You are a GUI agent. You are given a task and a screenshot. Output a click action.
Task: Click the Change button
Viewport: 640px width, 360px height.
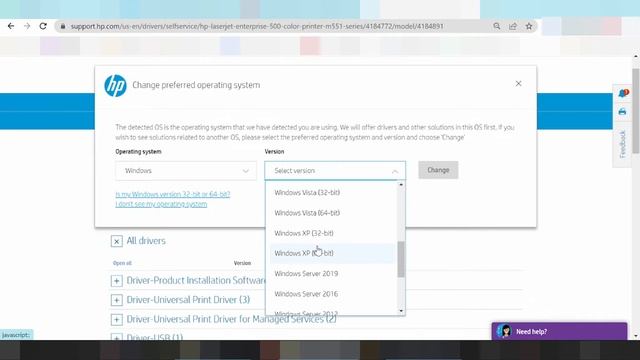point(438,170)
